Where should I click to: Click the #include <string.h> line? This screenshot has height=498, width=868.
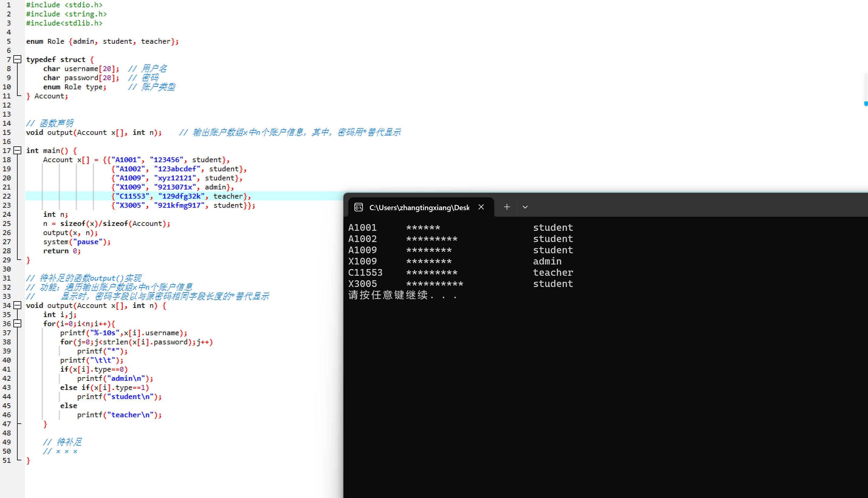tap(66, 14)
